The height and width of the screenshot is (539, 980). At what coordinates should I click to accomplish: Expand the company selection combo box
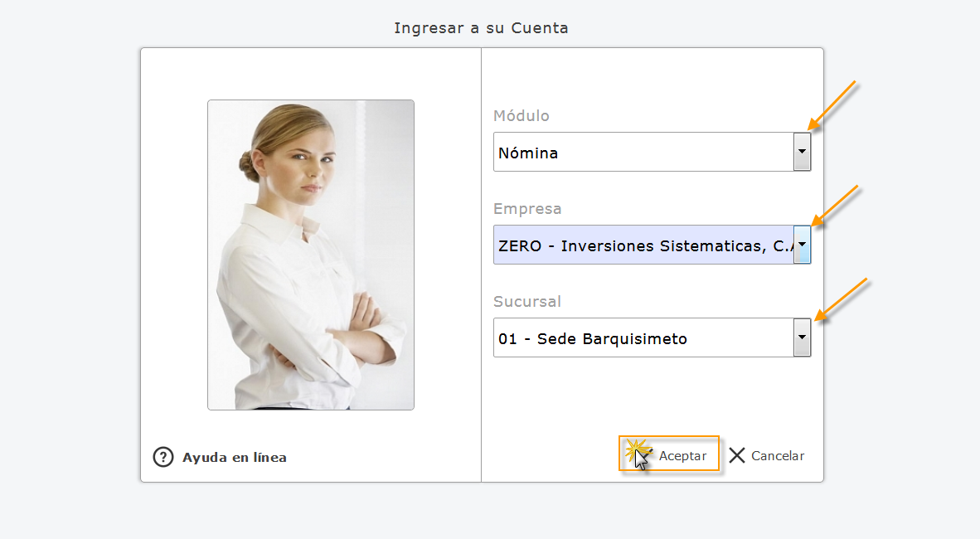pos(801,245)
